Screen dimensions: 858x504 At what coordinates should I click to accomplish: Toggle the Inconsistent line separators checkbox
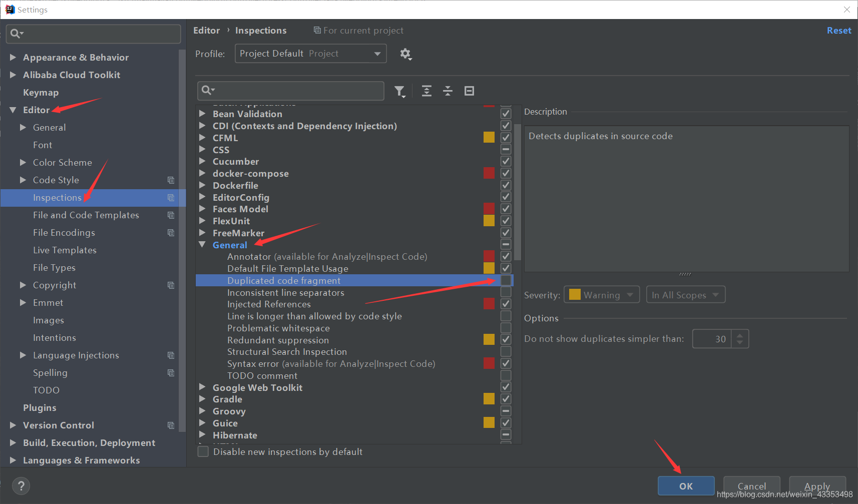click(x=506, y=292)
